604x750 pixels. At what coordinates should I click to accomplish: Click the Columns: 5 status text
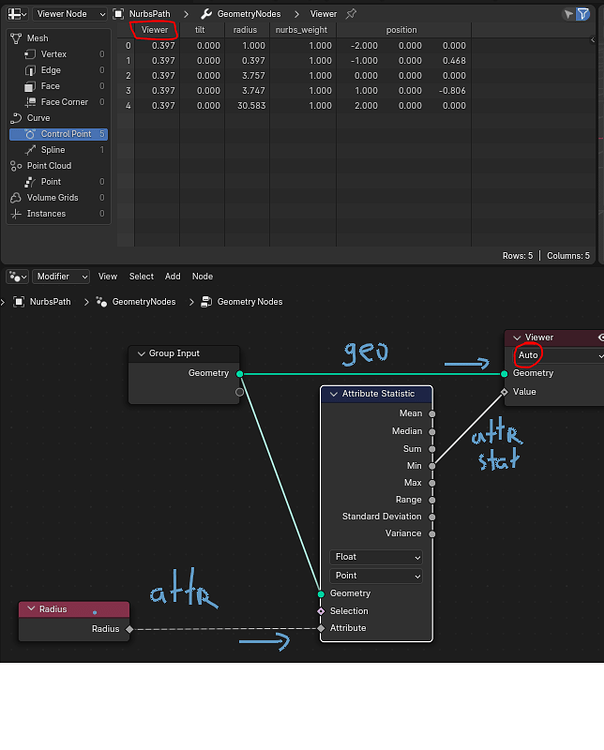(x=568, y=256)
